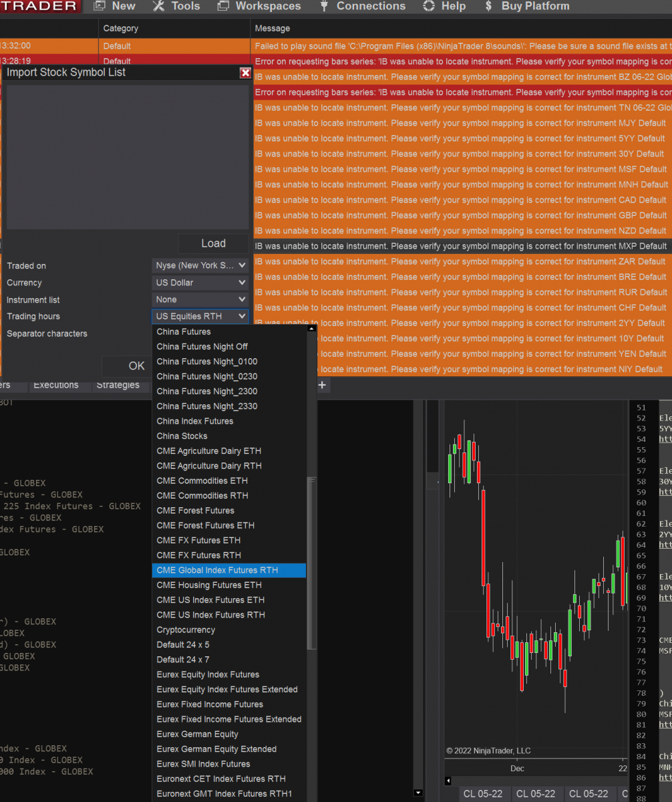672x802 pixels.
Task: Select Eurex Fixed Income Futures Extended option
Action: coord(229,719)
